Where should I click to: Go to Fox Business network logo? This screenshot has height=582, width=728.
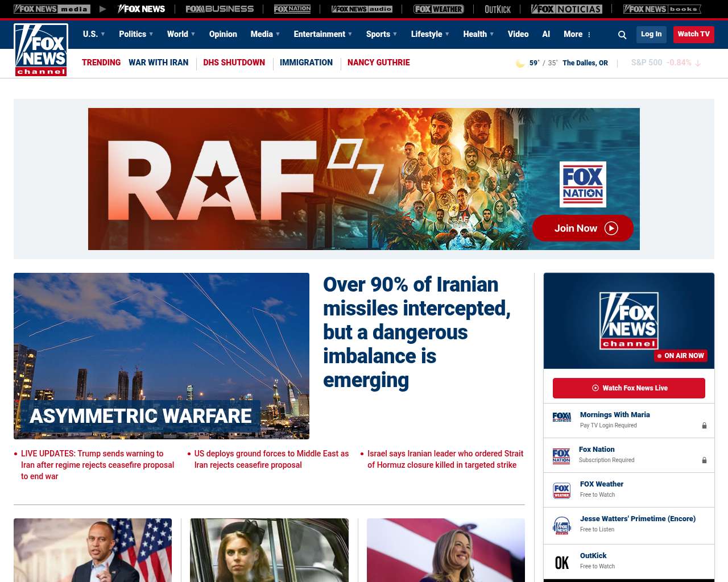coord(220,9)
